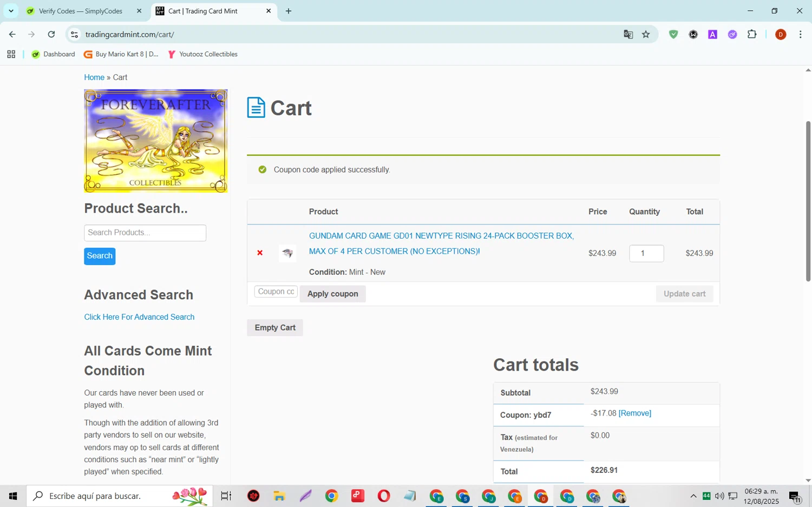Viewport: 812px width, 507px height.
Task: Open the notepad-style app in taskbar
Action: pos(410,496)
